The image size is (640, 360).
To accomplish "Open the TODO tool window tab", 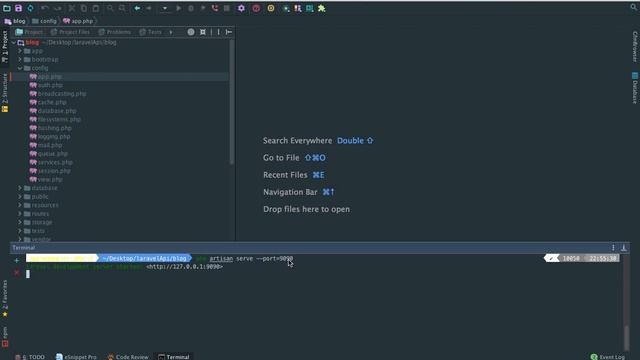I will [x=30, y=357].
